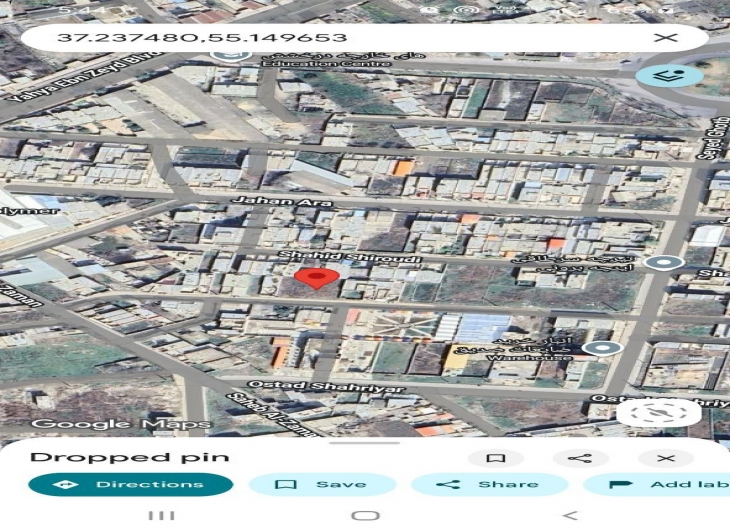730x530 pixels.
Task: Open the map layers selector
Action: [669, 76]
